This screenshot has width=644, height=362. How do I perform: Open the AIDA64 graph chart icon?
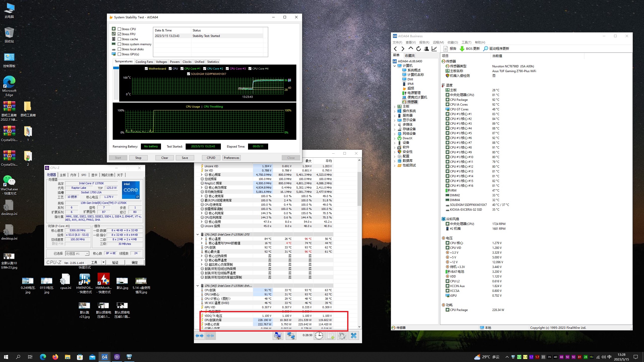point(434,49)
